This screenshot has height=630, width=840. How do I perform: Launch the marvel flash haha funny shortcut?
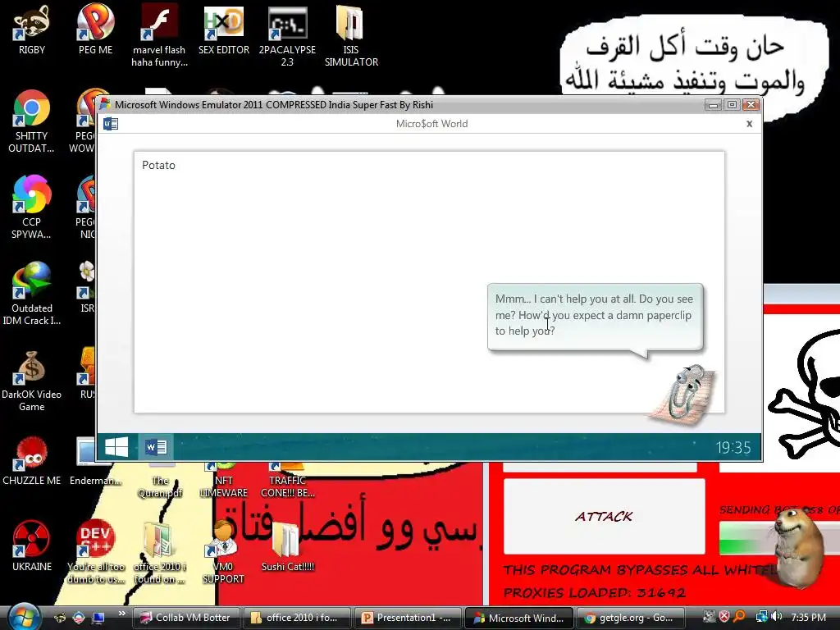[x=159, y=35]
